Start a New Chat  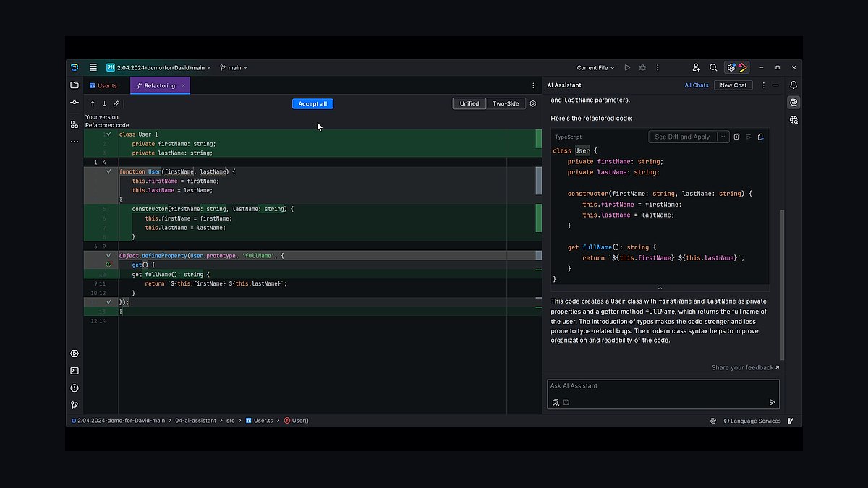point(733,85)
